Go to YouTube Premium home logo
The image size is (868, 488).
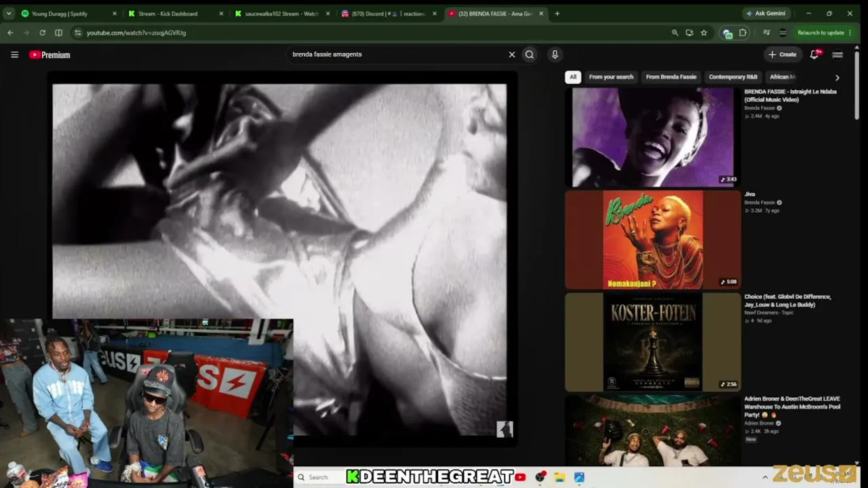click(x=50, y=55)
